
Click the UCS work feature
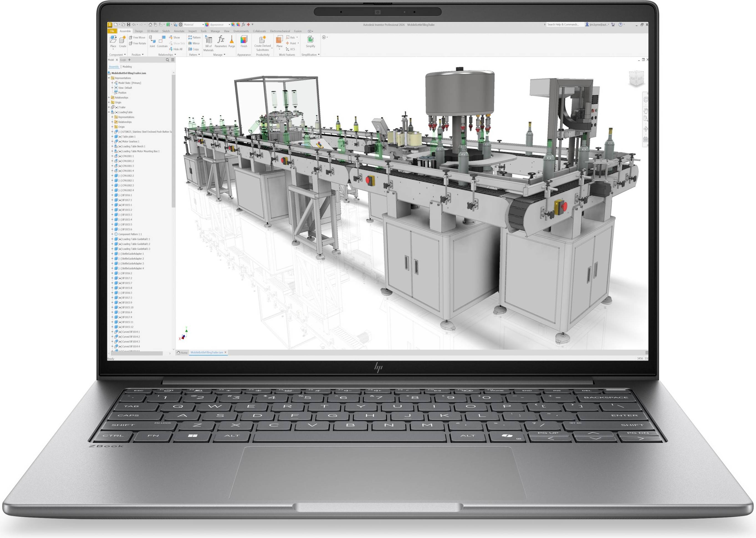(x=290, y=49)
